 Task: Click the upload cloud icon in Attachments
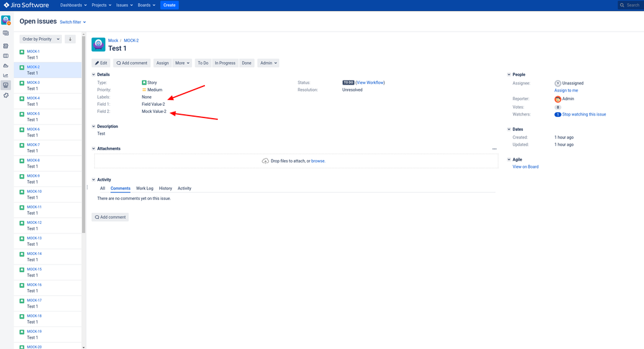tap(266, 161)
